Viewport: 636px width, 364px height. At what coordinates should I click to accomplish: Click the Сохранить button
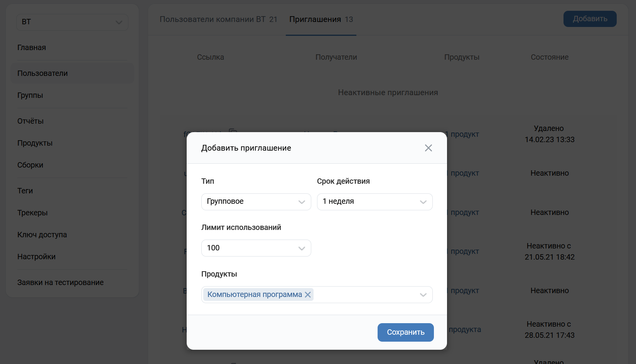pos(405,332)
